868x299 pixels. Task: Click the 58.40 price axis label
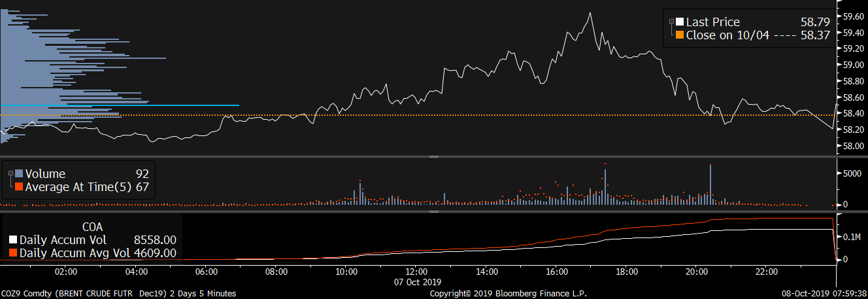coord(852,113)
